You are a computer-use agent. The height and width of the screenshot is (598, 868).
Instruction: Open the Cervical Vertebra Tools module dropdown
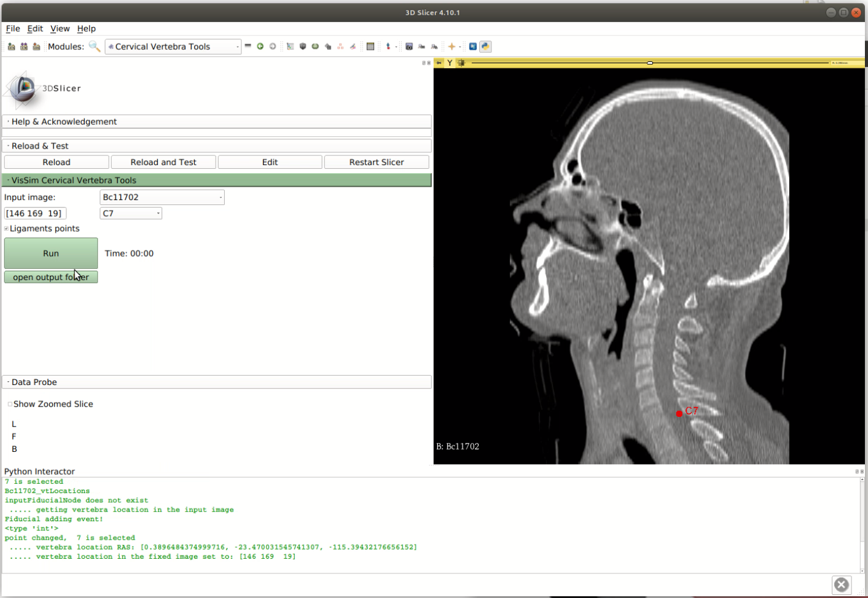click(x=173, y=47)
